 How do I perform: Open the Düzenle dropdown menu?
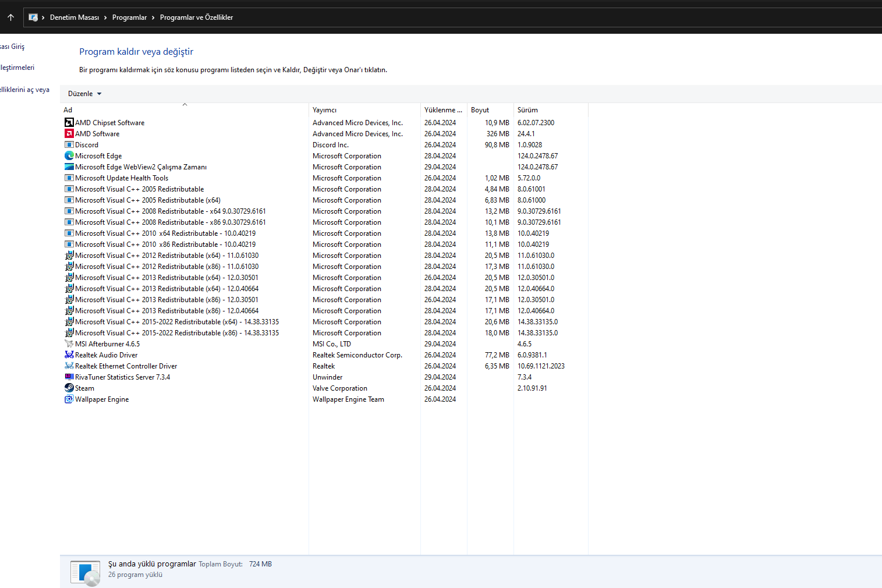pos(85,94)
